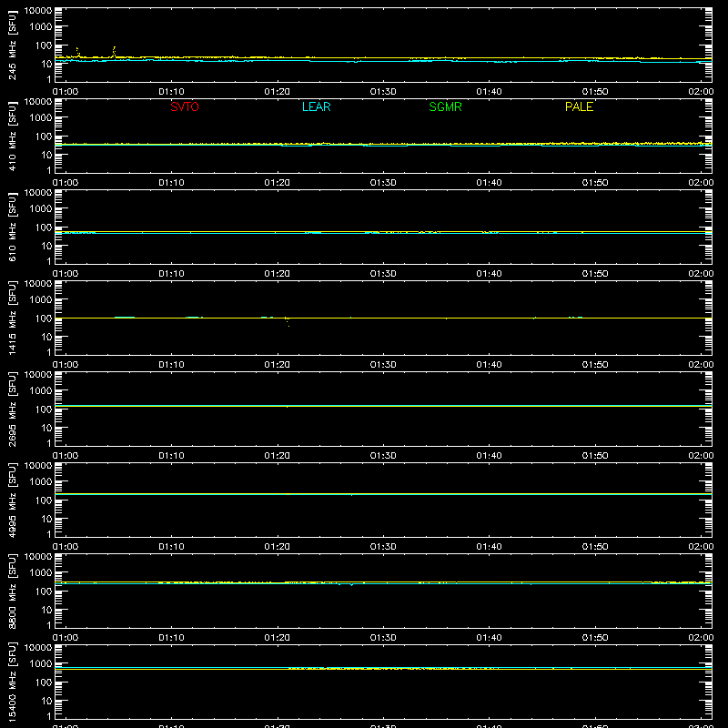Click the 10000 tick label on the 245 MHz axis

tap(38, 11)
